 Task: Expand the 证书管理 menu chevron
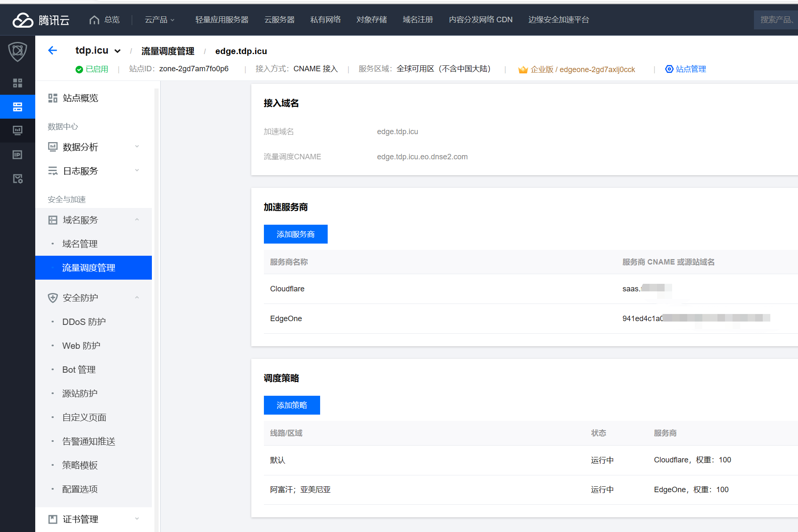point(137,519)
